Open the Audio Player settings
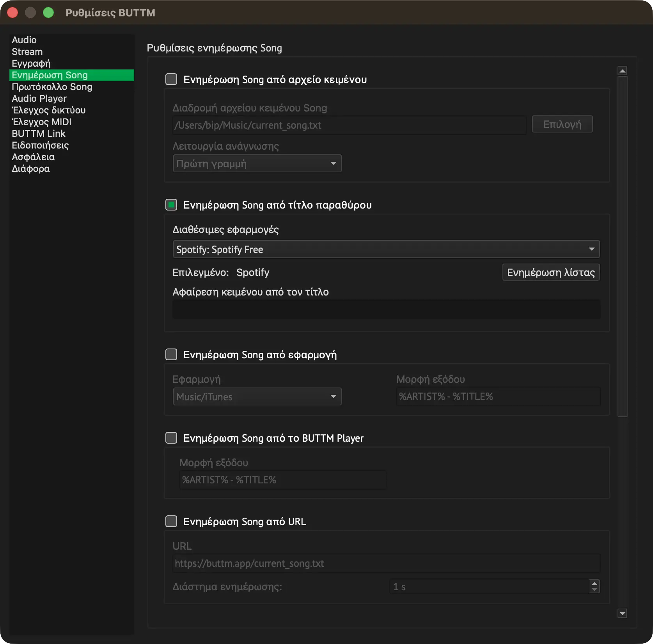Screen dimensions: 653x644 point(72,99)
